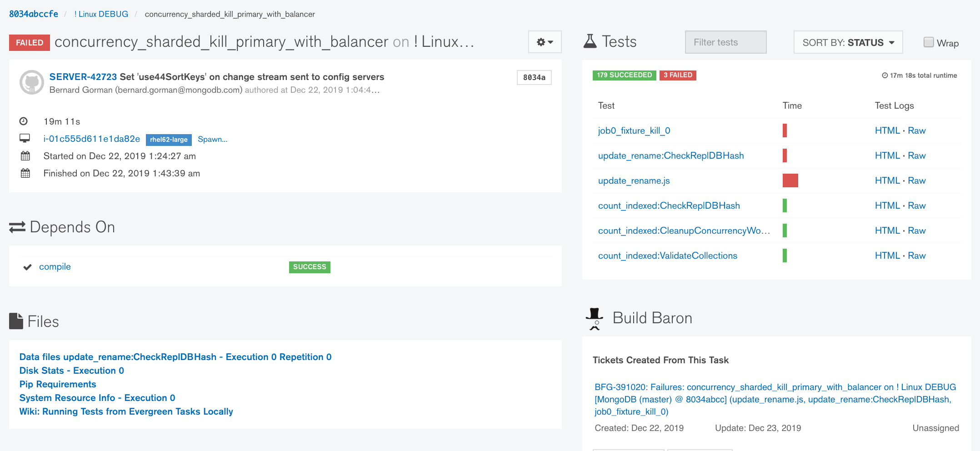
Task: Click the 19m 11s duration text
Action: 62,121
